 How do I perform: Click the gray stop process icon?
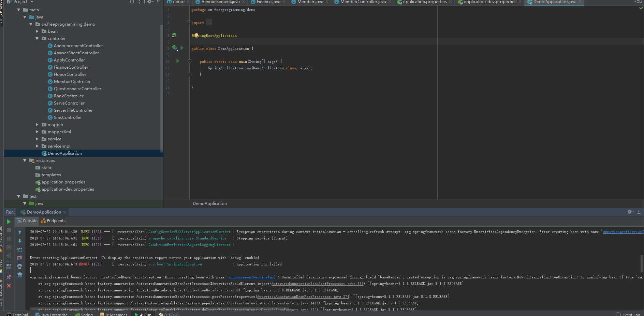tap(9, 230)
